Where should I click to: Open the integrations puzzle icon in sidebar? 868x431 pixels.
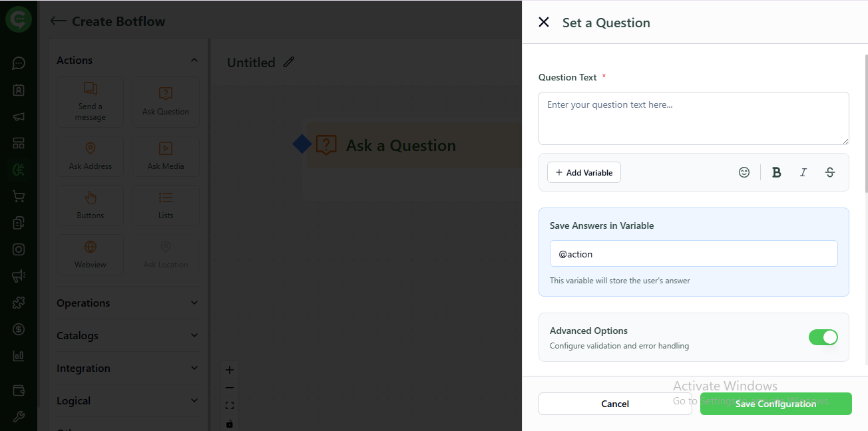19,302
